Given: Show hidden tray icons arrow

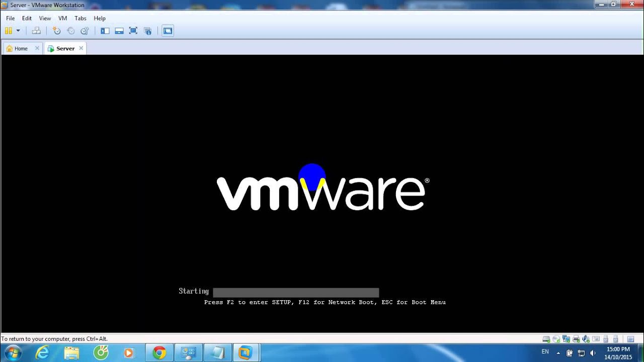Looking at the screenshot, I should 558,353.
